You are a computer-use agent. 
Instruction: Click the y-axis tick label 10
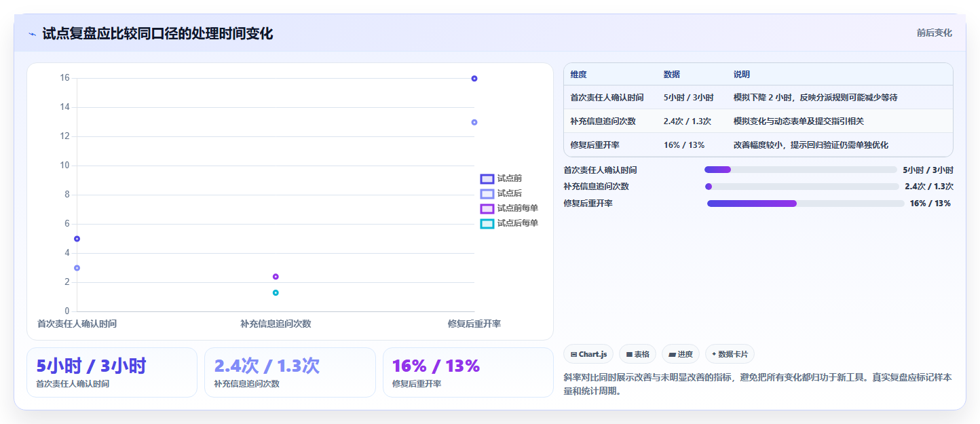tap(65, 166)
